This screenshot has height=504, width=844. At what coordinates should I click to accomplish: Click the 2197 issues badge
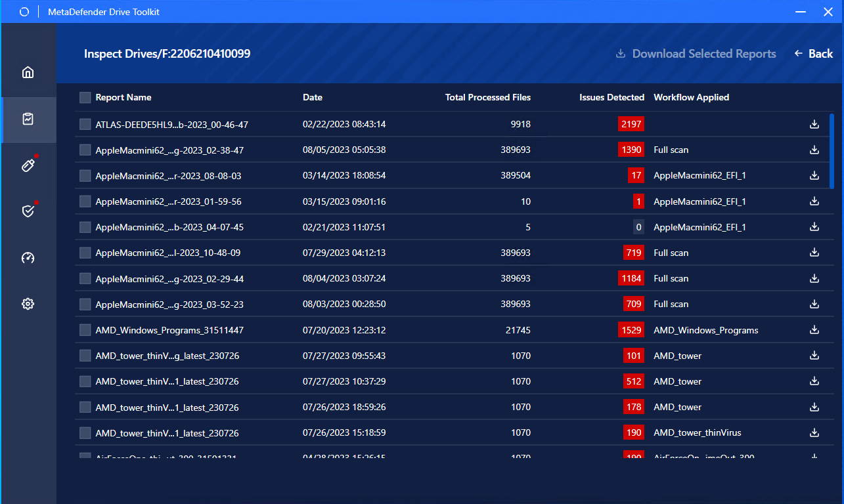631,124
